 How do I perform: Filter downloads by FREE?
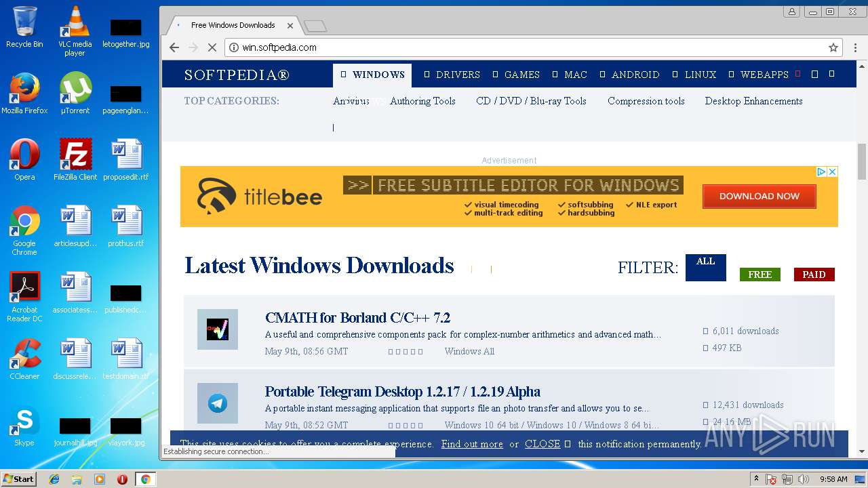point(760,274)
